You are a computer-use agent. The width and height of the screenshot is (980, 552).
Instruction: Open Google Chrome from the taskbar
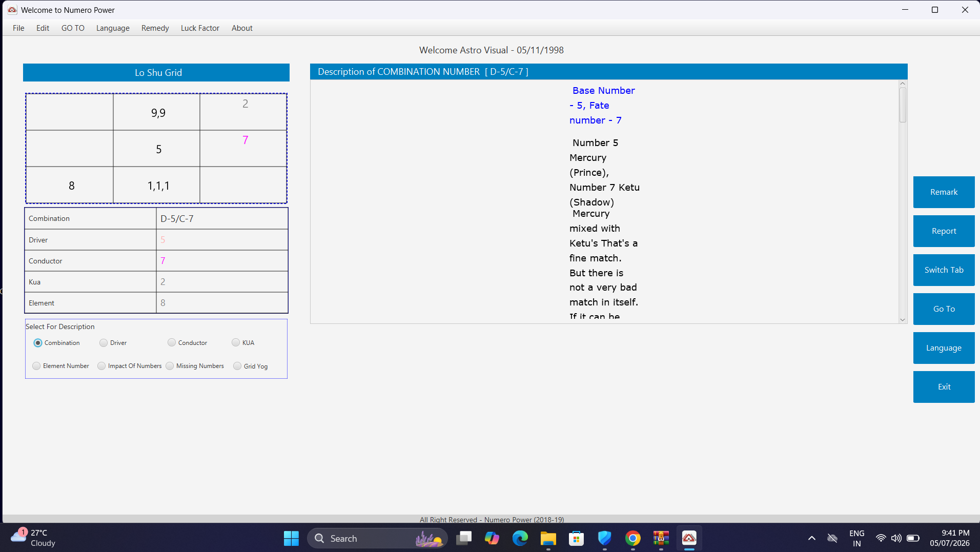(x=633, y=538)
